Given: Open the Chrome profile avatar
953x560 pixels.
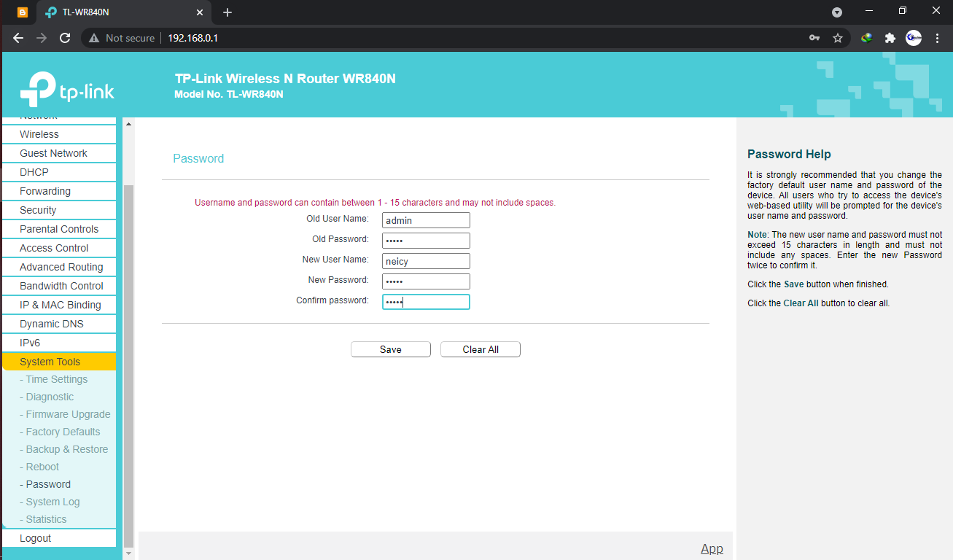Looking at the screenshot, I should pyautogui.click(x=914, y=38).
